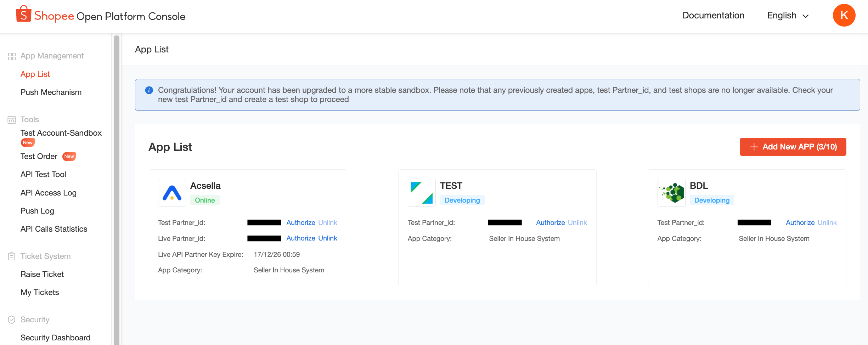Select App List in sidebar
Viewport: 868px width, 345px height.
pyautogui.click(x=35, y=74)
